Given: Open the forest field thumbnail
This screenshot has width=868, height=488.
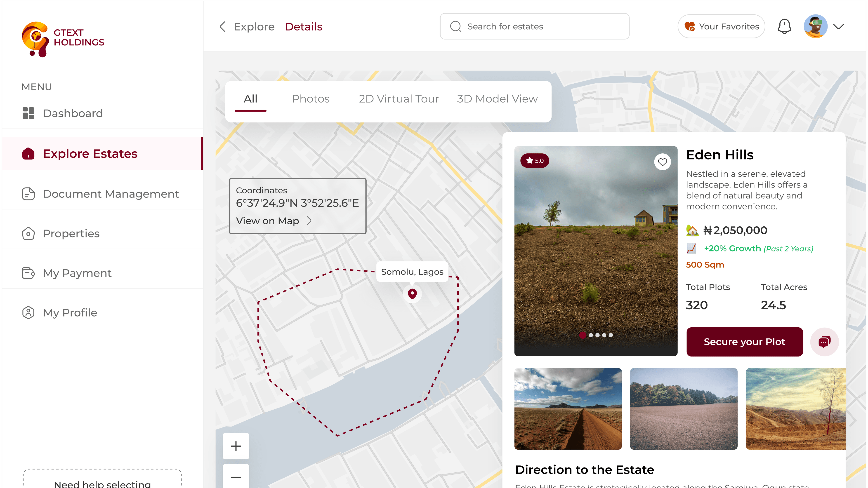Looking at the screenshot, I should click(684, 409).
